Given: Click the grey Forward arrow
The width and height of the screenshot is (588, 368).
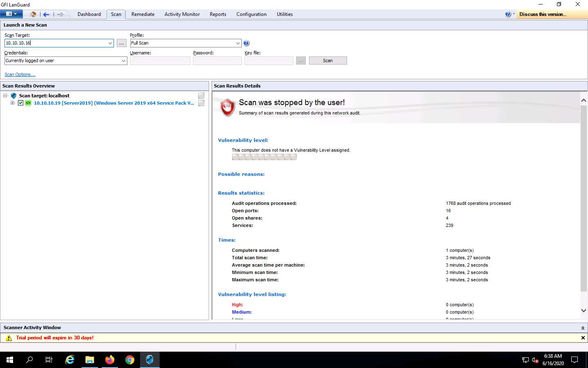Looking at the screenshot, I should point(60,14).
